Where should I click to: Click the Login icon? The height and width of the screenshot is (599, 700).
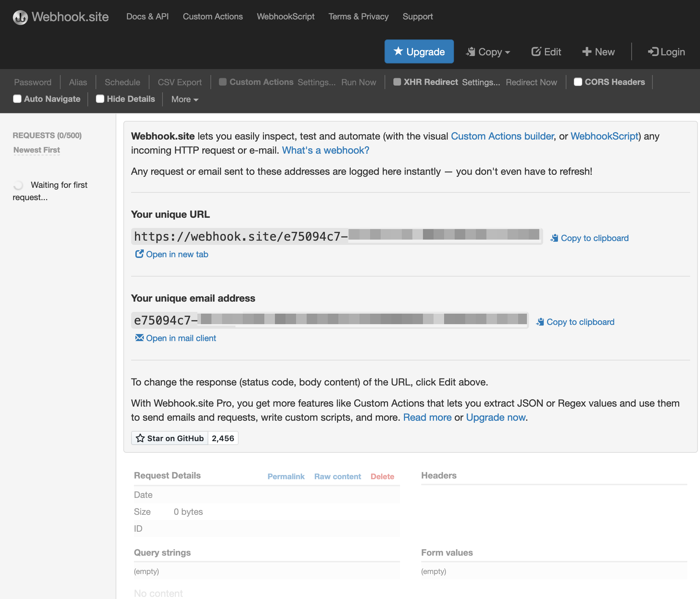(654, 51)
